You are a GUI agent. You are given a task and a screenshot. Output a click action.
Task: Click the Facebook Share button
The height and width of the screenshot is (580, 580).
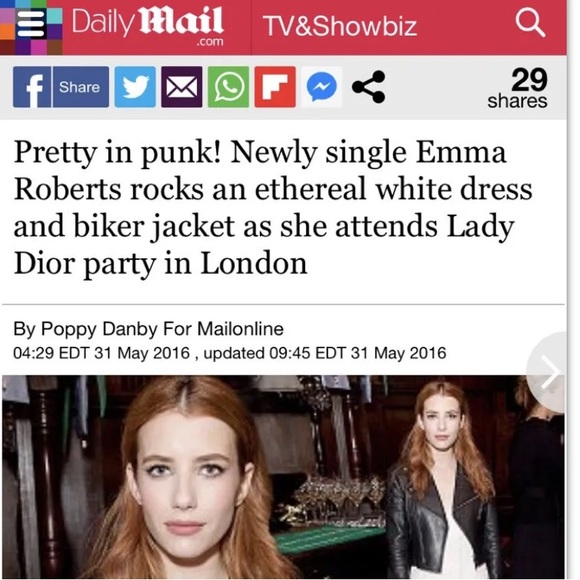pyautogui.click(x=81, y=87)
